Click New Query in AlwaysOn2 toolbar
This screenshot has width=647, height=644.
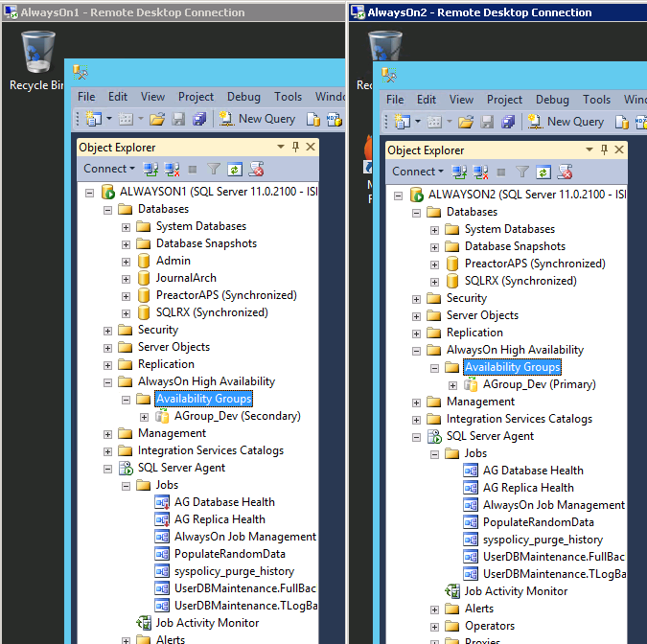coord(566,122)
